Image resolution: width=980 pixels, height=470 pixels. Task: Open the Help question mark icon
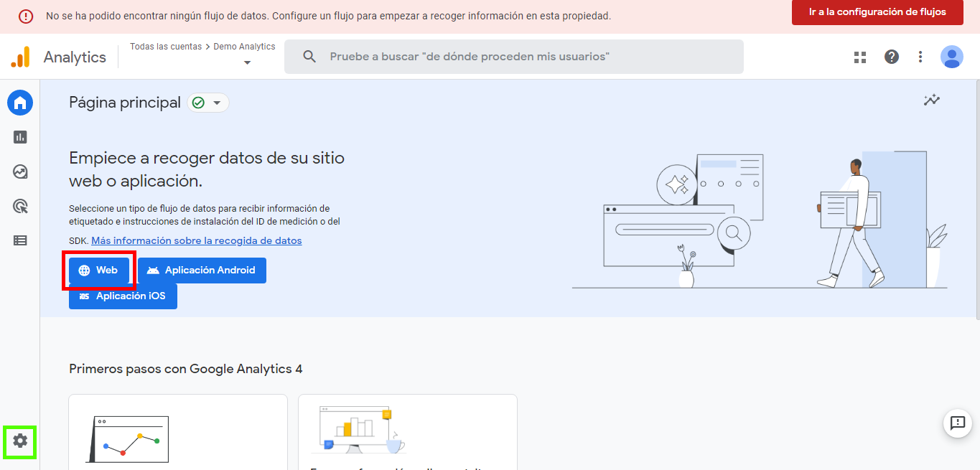(892, 57)
